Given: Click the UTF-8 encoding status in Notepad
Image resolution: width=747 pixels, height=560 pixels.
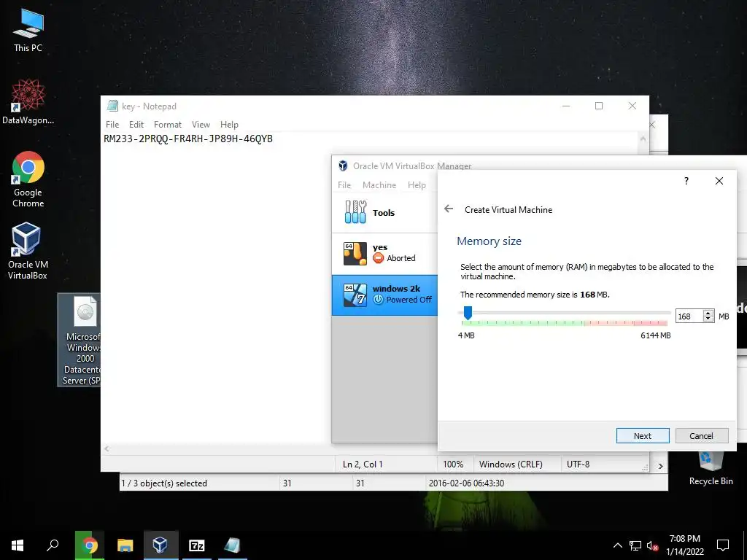Looking at the screenshot, I should coord(578,464).
